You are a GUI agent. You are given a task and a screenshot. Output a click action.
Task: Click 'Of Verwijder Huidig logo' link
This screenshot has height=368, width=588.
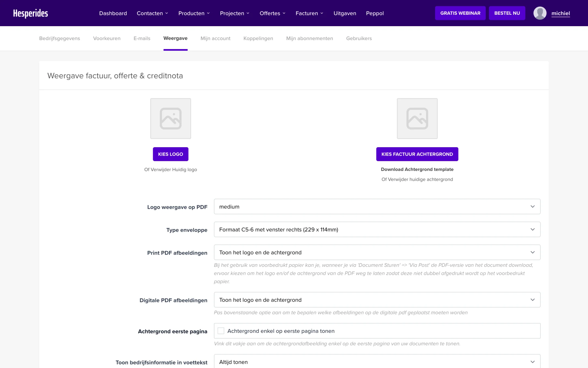[171, 170]
